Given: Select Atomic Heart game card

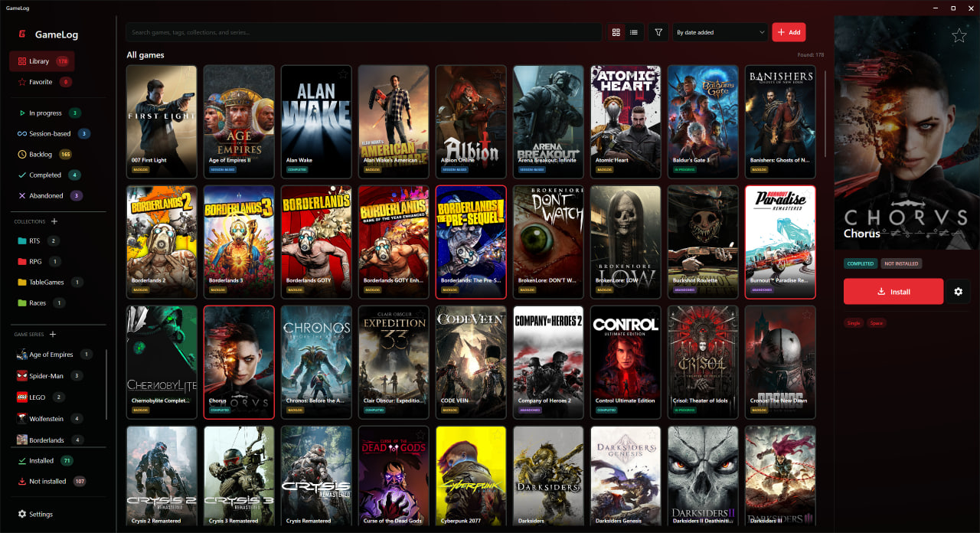Looking at the screenshot, I should (x=626, y=121).
